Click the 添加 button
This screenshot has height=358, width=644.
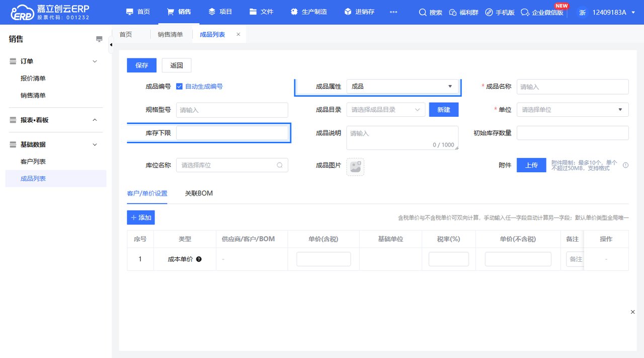coord(141,218)
